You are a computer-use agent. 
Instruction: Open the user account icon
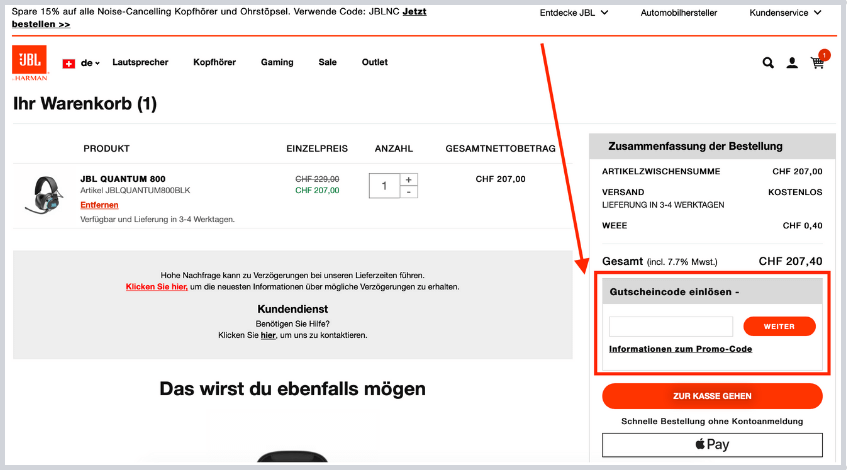click(x=792, y=63)
